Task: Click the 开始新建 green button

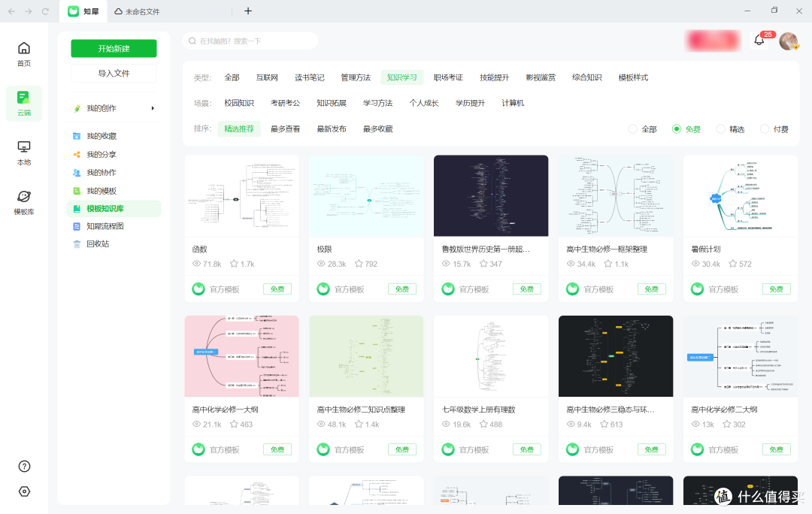Action: click(114, 49)
